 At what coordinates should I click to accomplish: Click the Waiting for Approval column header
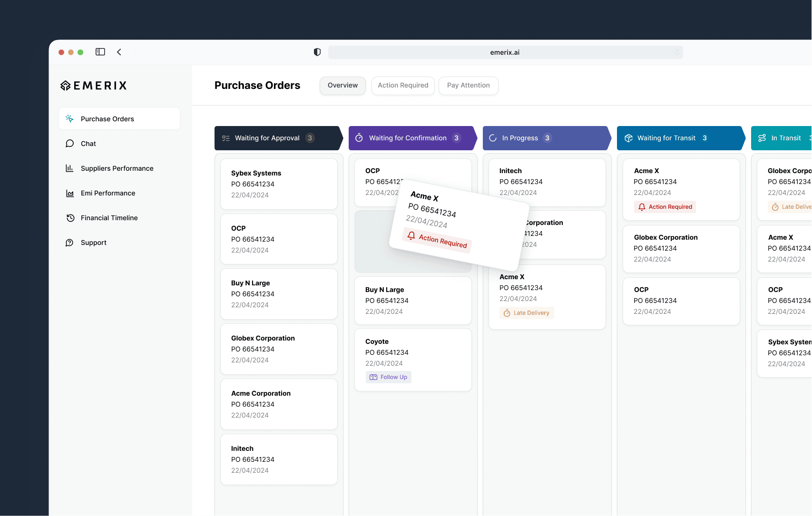coord(278,138)
